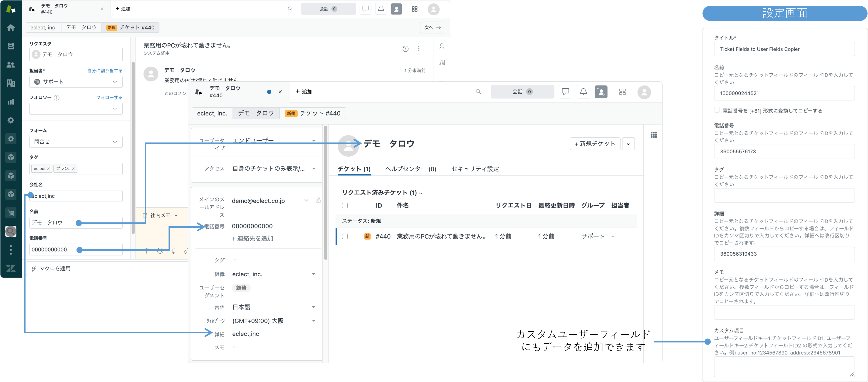
Task: Click the カスタム項目 textarea in settings
Action: pos(784,367)
